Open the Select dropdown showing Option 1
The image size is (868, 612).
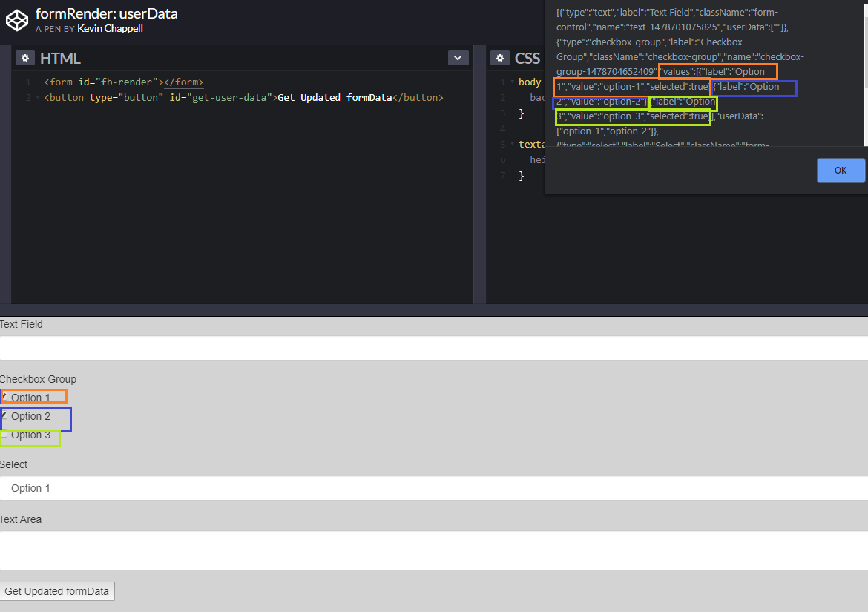434,488
